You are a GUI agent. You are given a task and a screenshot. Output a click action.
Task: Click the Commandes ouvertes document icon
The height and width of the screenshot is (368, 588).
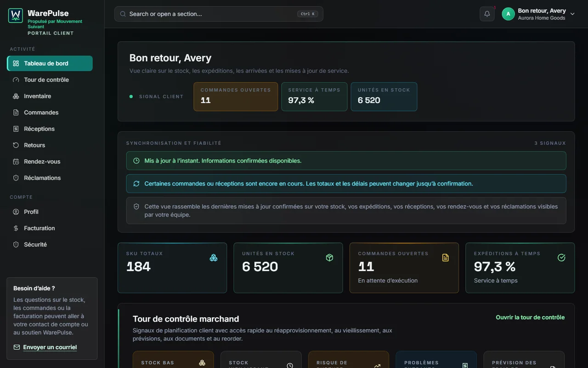click(445, 258)
